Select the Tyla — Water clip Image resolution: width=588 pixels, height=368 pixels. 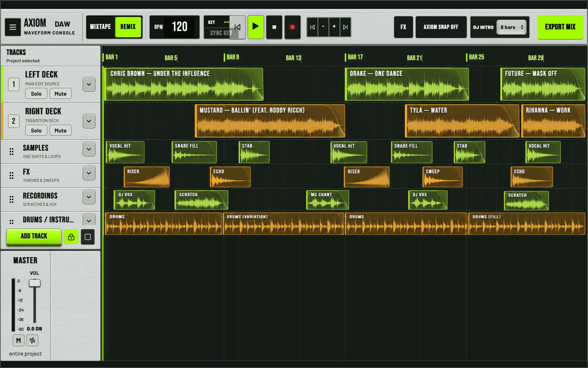click(x=462, y=121)
